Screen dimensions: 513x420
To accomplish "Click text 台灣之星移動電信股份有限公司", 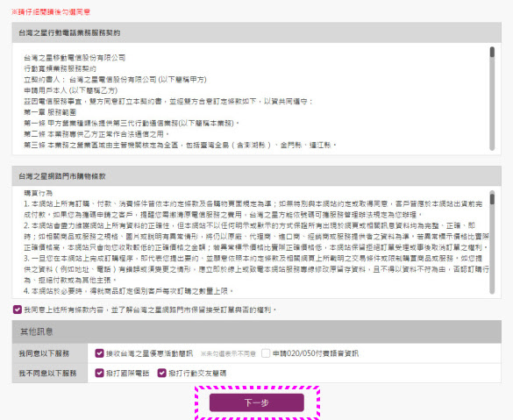I will 75,58.
